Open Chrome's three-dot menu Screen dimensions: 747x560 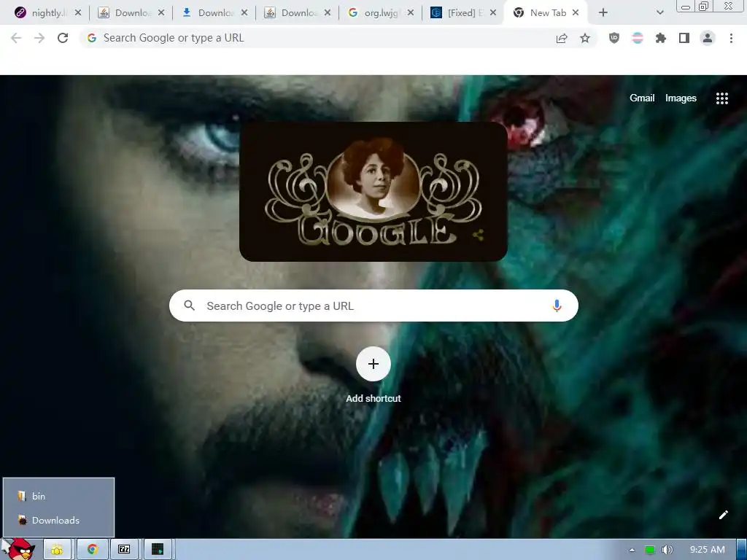pos(731,38)
